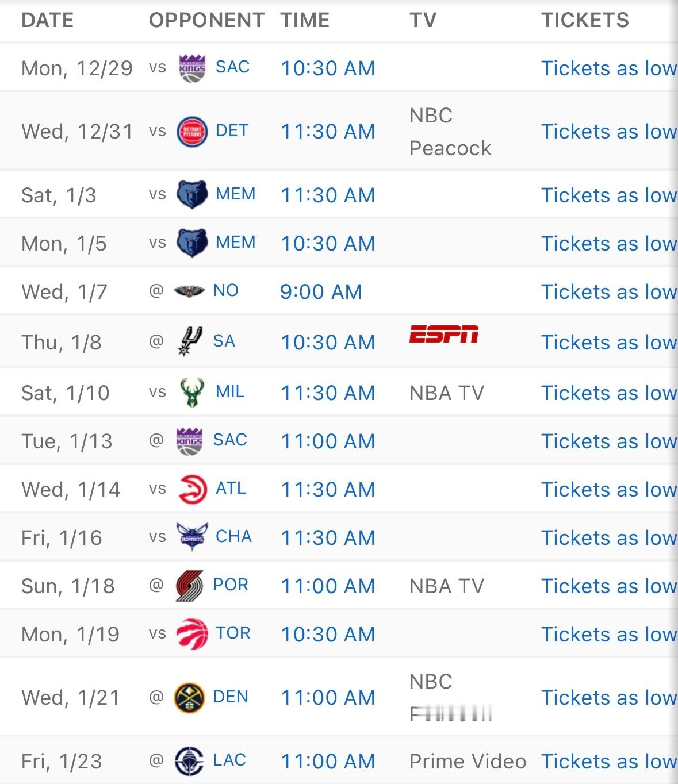Viewport: 678px width, 784px height.
Task: Click the Atlanta Hawks logo
Action: coord(192,489)
